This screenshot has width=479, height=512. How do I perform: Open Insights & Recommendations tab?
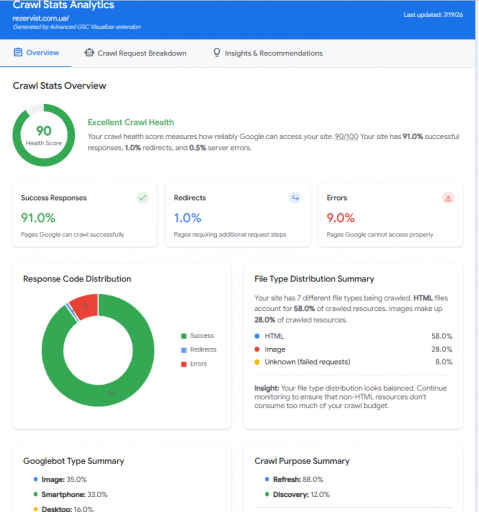(x=268, y=53)
